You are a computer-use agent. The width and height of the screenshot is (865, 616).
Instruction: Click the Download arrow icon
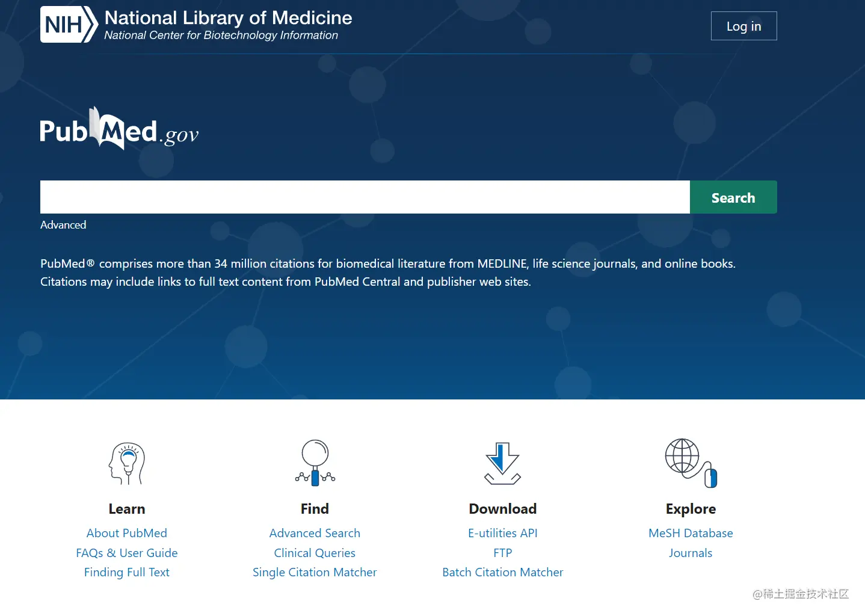click(x=502, y=463)
